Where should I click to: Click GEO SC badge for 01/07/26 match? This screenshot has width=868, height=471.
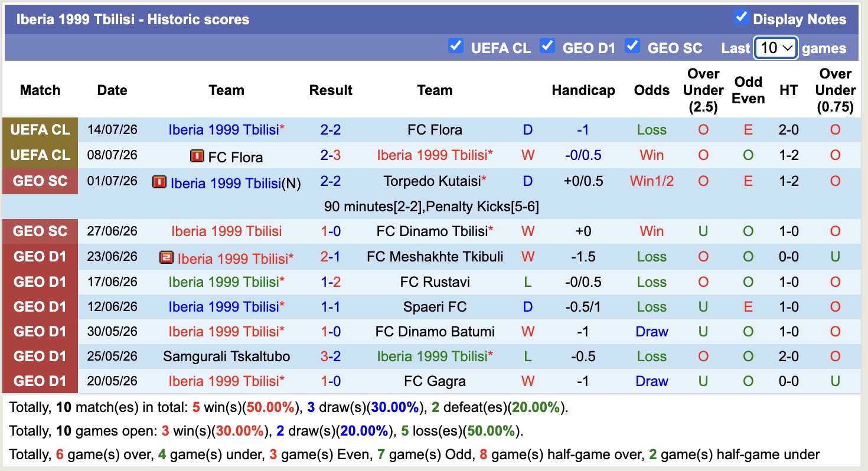pos(40,181)
